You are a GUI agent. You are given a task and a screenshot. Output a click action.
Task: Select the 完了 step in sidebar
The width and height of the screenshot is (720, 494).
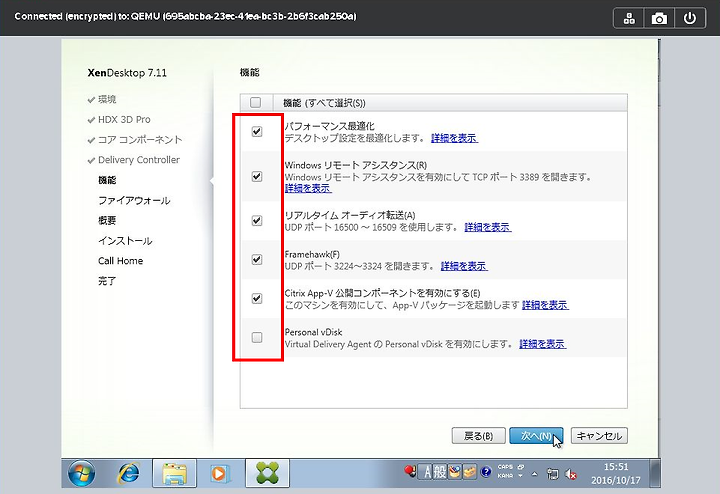pyautogui.click(x=107, y=281)
